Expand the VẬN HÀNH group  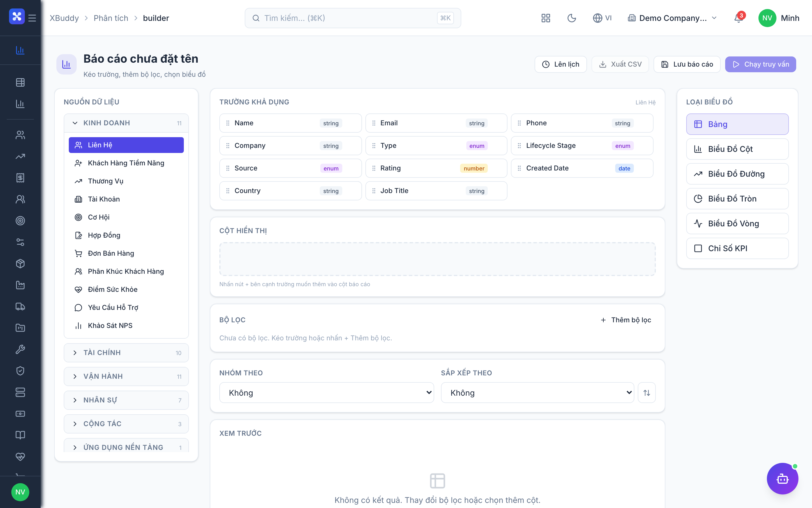pos(126,376)
